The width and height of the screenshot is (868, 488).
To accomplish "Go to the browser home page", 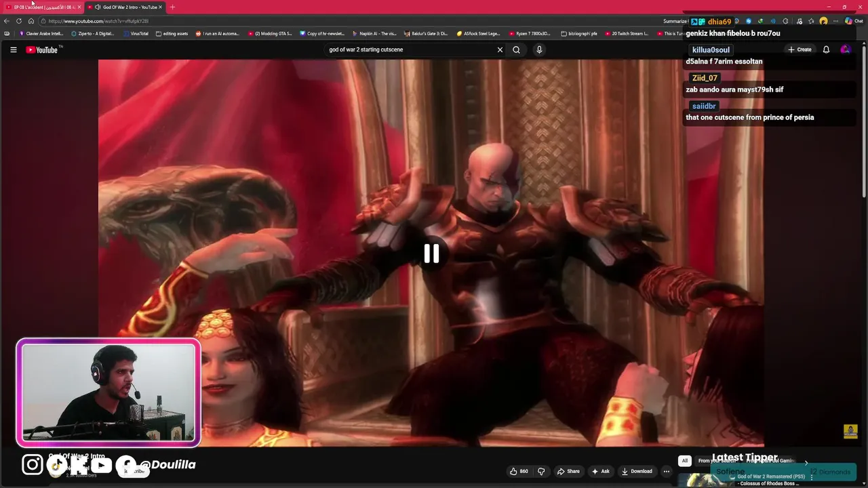I will tap(31, 21).
